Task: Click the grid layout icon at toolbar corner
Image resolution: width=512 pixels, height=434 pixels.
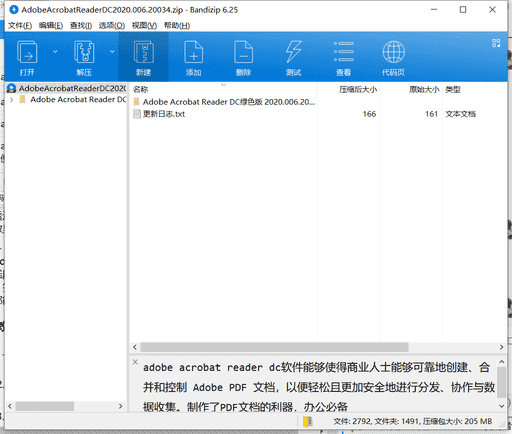Action: click(x=496, y=43)
